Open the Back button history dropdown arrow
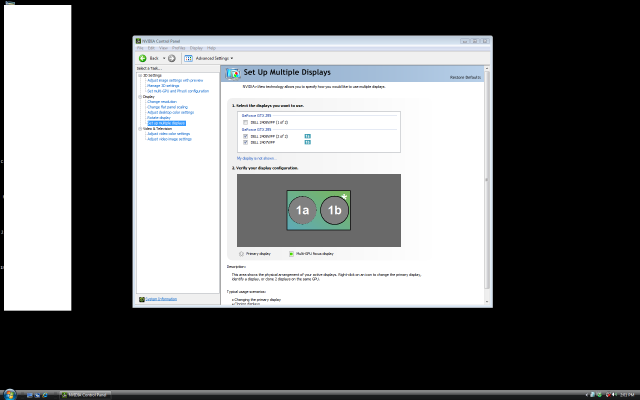The image size is (640, 400). tap(164, 58)
